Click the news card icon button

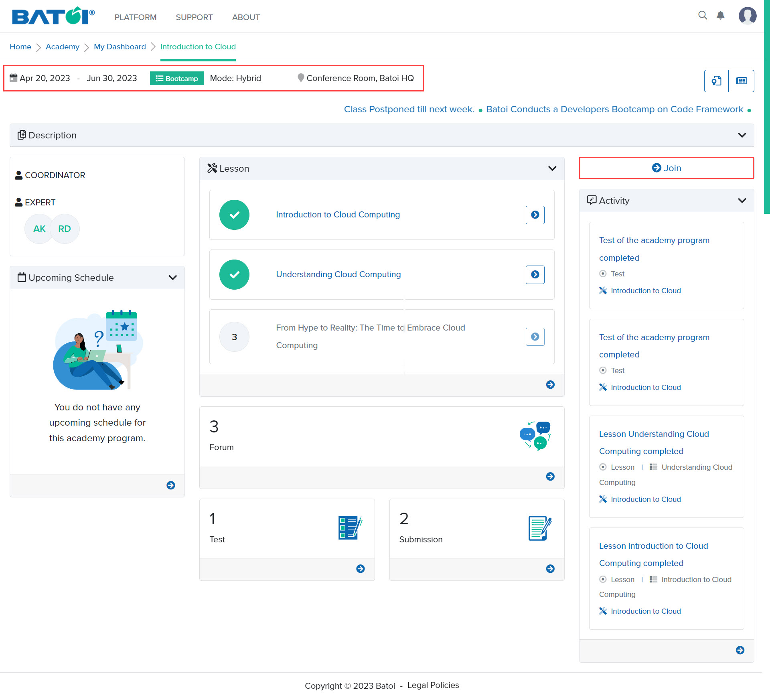tap(741, 81)
